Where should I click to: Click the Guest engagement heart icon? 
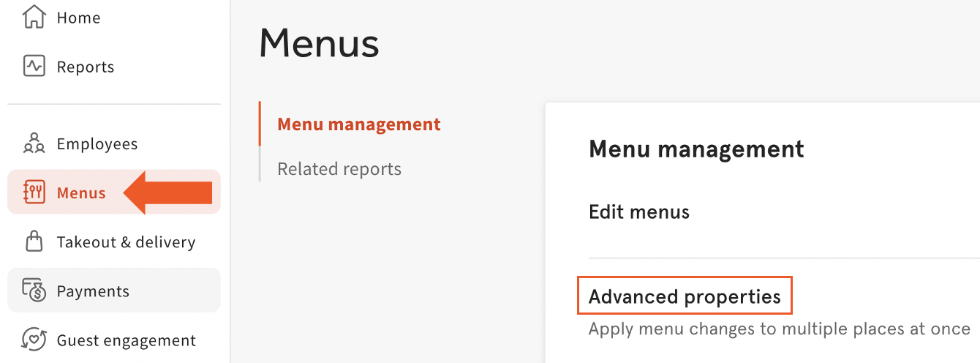(x=34, y=340)
